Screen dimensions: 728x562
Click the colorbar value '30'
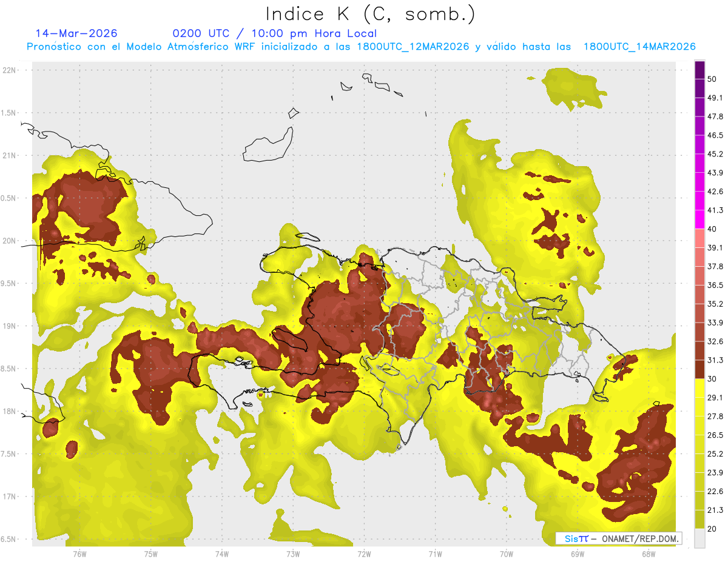coord(713,379)
